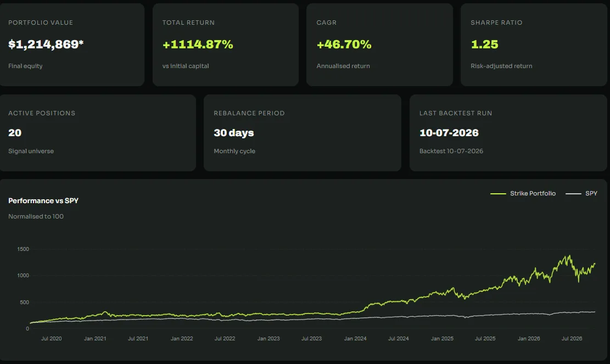This screenshot has width=610, height=364.
Task: Select the Portfolio Value amount $1,214,869*
Action: pyautogui.click(x=46, y=44)
